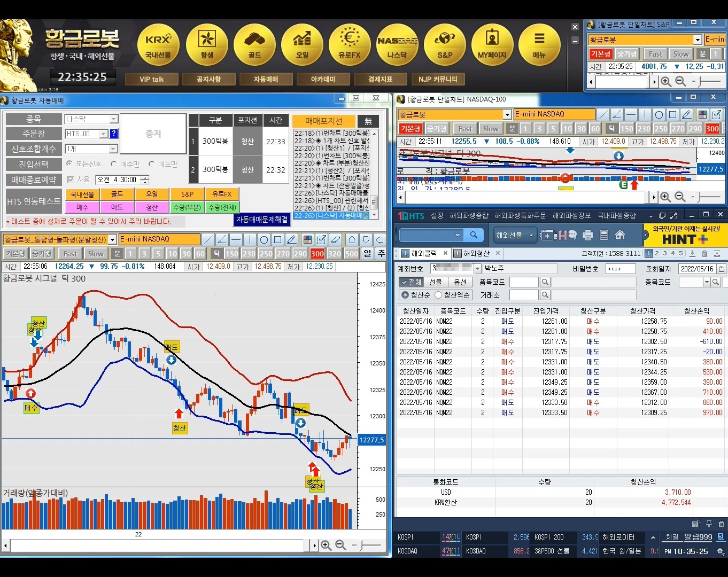Open the color palette icon in main chart toolbar
The image size is (728, 577).
click(x=307, y=239)
